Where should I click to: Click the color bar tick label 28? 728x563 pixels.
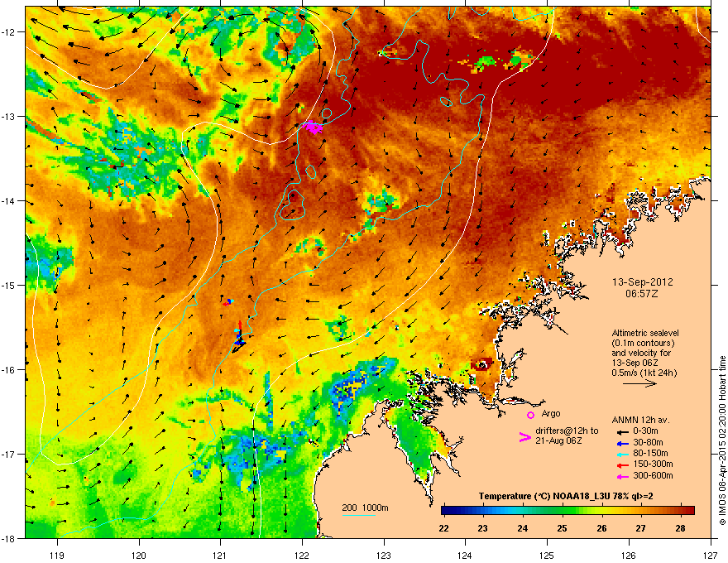coord(680,528)
